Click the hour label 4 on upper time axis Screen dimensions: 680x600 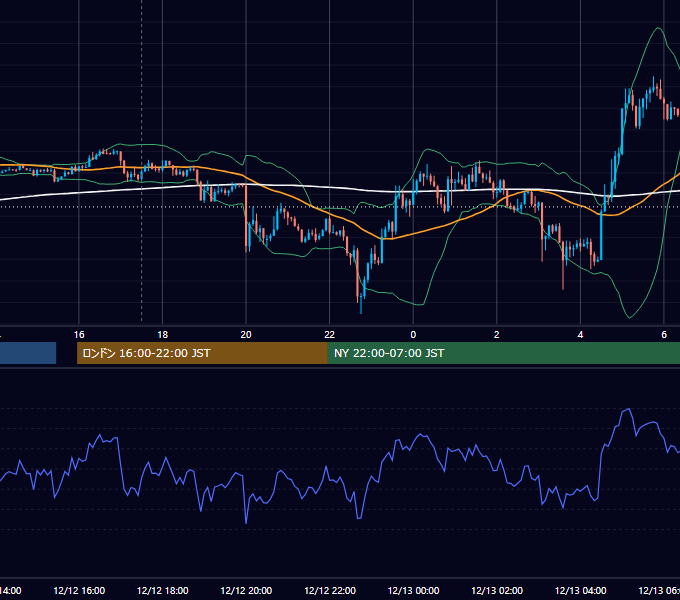pyautogui.click(x=580, y=335)
